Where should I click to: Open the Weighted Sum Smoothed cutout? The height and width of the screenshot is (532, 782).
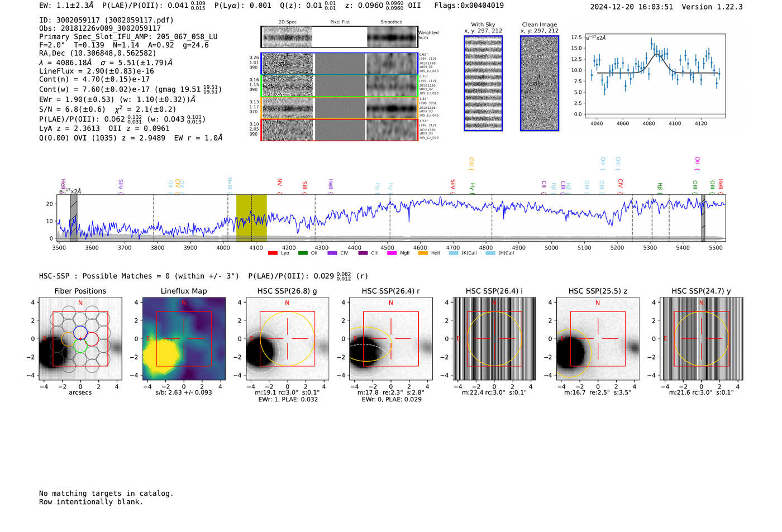(392, 37)
